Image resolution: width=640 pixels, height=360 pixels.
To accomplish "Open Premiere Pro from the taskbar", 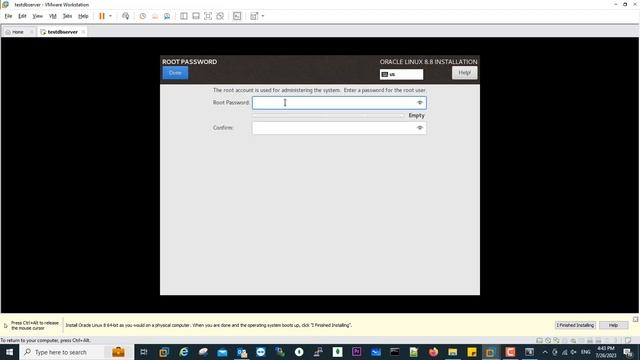I will (356, 352).
